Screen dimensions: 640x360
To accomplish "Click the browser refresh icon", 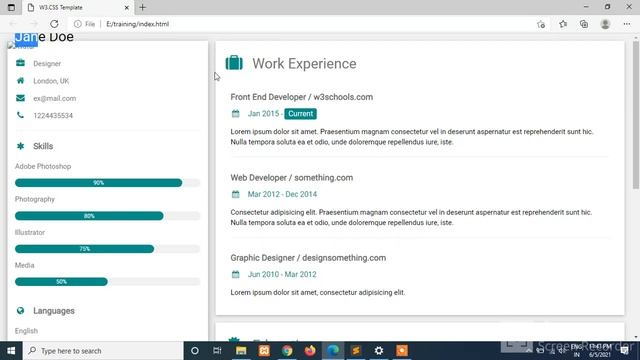I will [54, 24].
